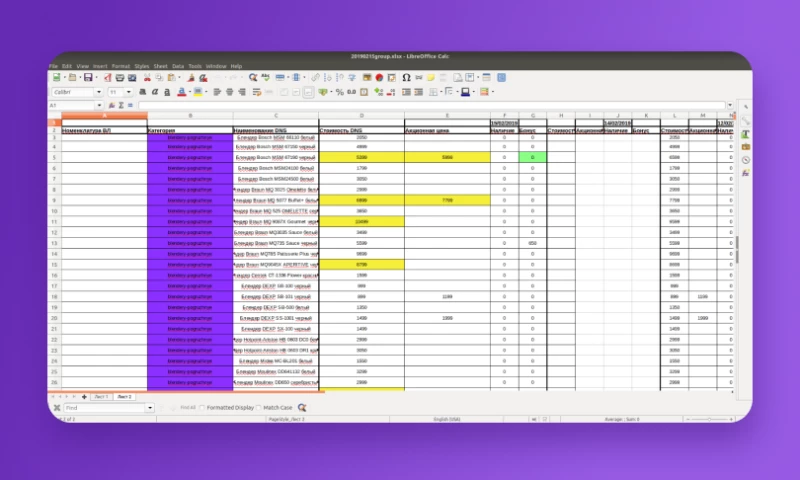Open the font name Calibri dropdown
Image resolution: width=800 pixels, height=480 pixels.
tap(98, 92)
